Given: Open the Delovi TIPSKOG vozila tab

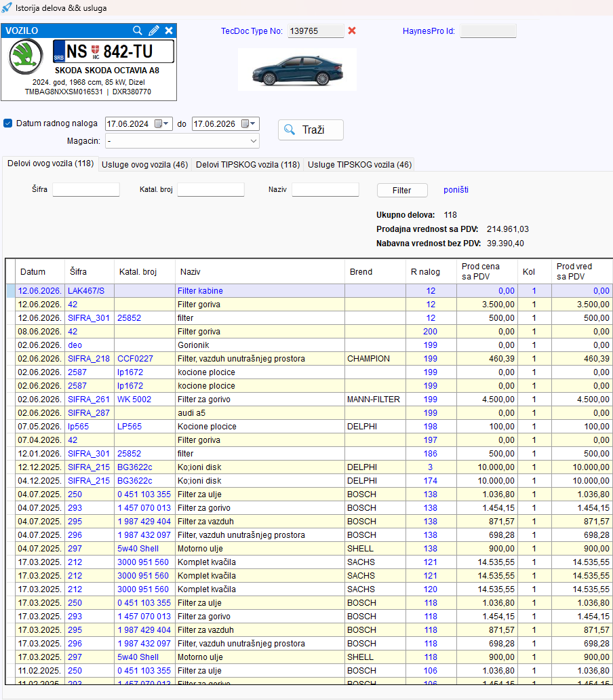Looking at the screenshot, I should pos(248,165).
